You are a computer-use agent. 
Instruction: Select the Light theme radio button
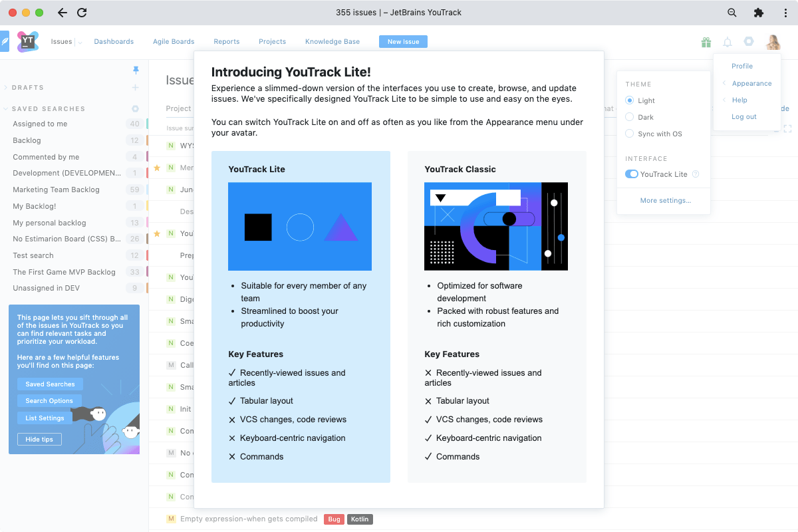point(630,100)
